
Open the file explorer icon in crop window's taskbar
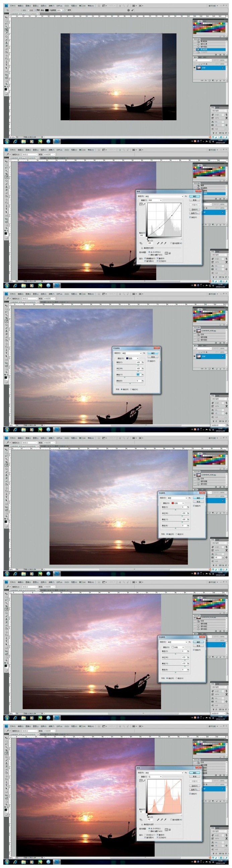[x=23, y=141]
